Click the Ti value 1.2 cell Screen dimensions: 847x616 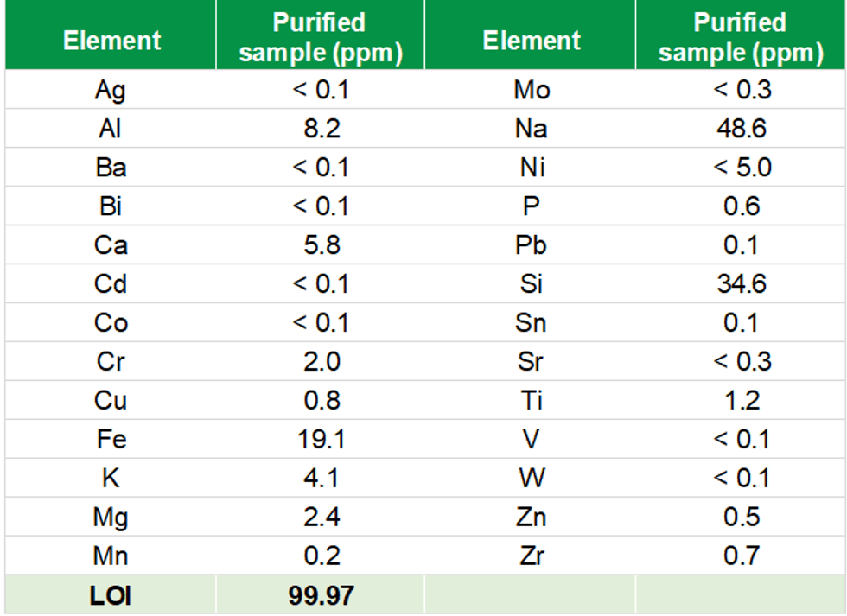coord(741,400)
